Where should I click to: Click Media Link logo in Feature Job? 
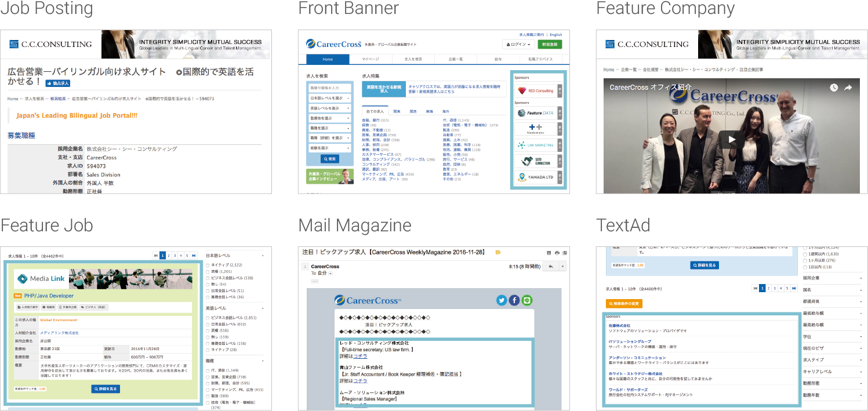click(x=41, y=279)
